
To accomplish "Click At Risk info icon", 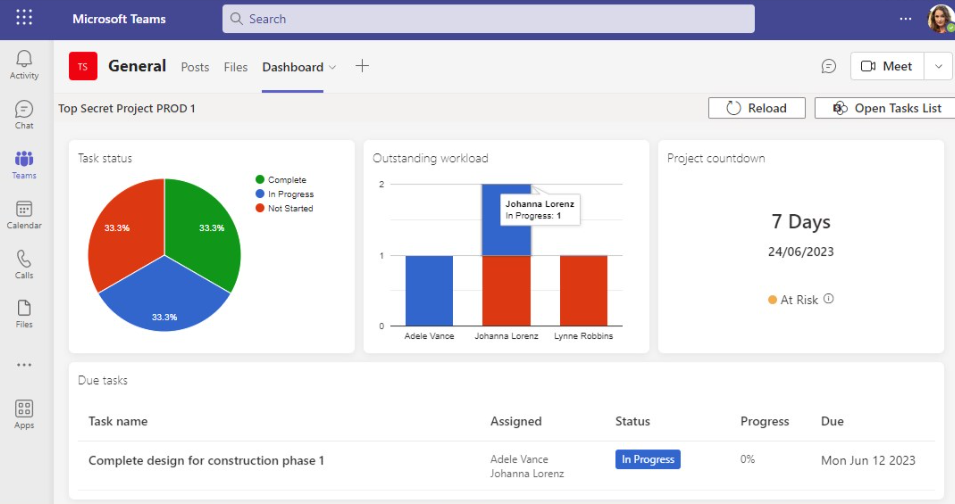I will tap(828, 299).
